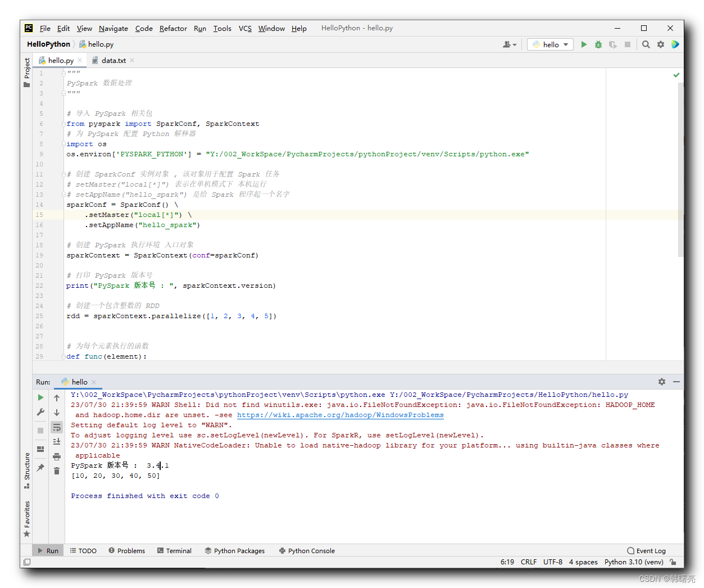Collapse the docstring fold marker at line 1
Viewport: 704px width, 588px height.
tap(63, 73)
